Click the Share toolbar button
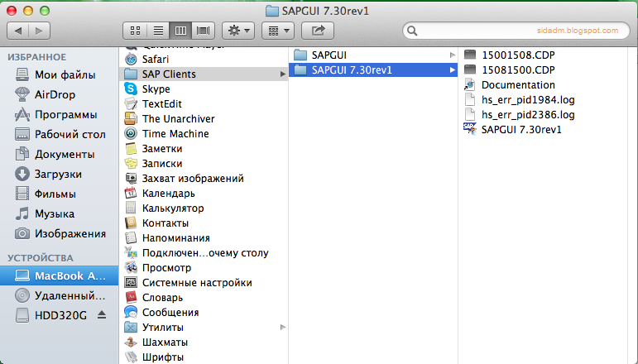Viewport: 638px width, 364px height. point(318,31)
